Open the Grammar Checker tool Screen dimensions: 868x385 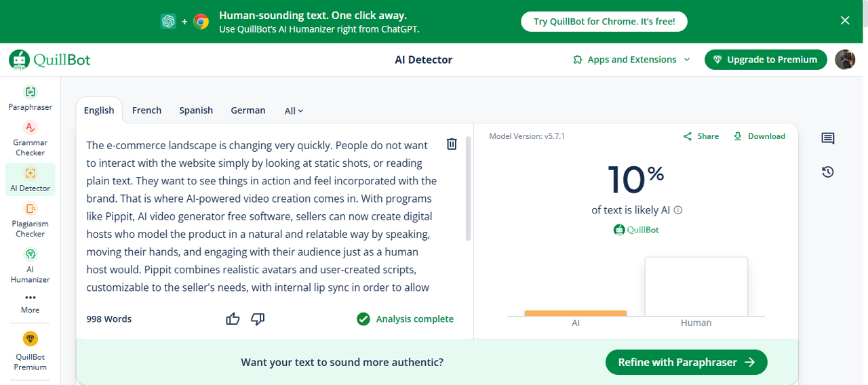(x=30, y=138)
